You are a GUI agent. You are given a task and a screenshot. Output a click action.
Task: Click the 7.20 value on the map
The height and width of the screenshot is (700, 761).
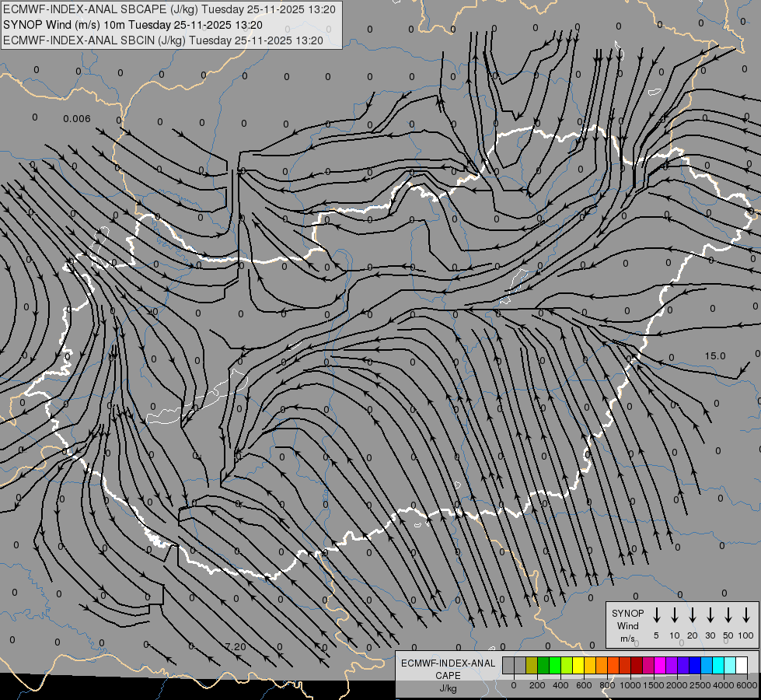click(236, 646)
